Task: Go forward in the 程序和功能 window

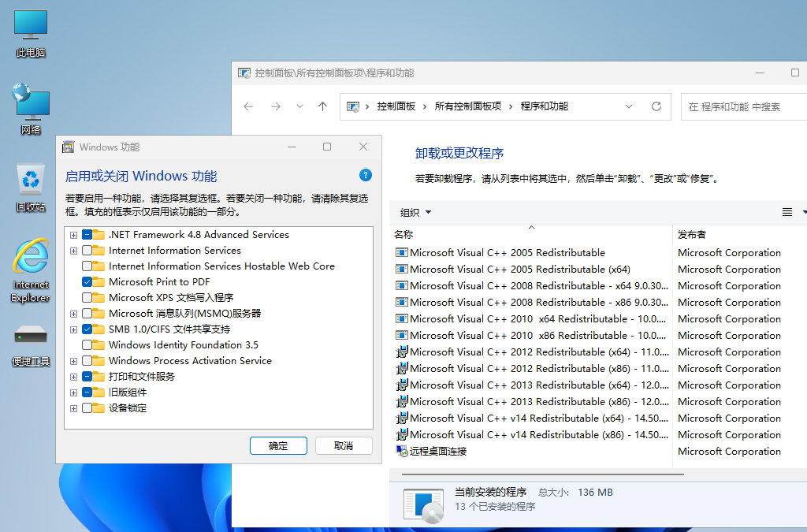Action: 276,106
